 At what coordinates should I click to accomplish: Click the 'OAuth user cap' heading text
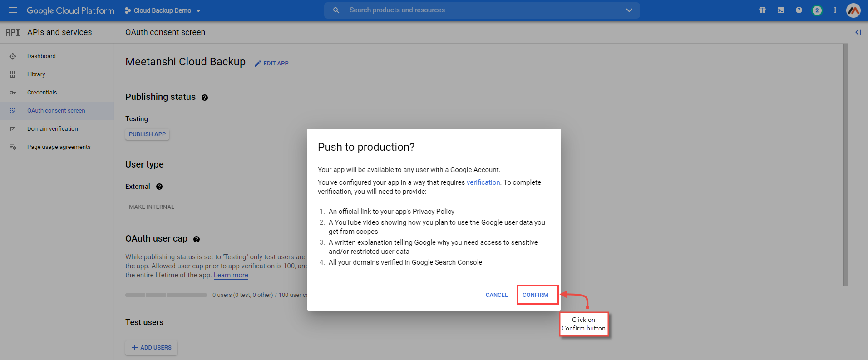(x=156, y=239)
